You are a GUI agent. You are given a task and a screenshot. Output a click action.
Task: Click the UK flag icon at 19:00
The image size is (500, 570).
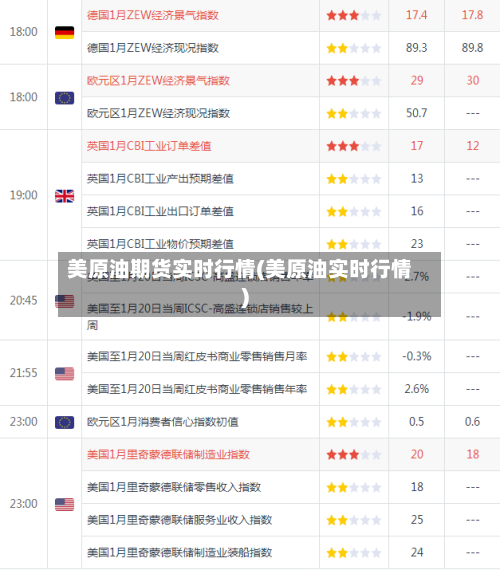(x=64, y=196)
